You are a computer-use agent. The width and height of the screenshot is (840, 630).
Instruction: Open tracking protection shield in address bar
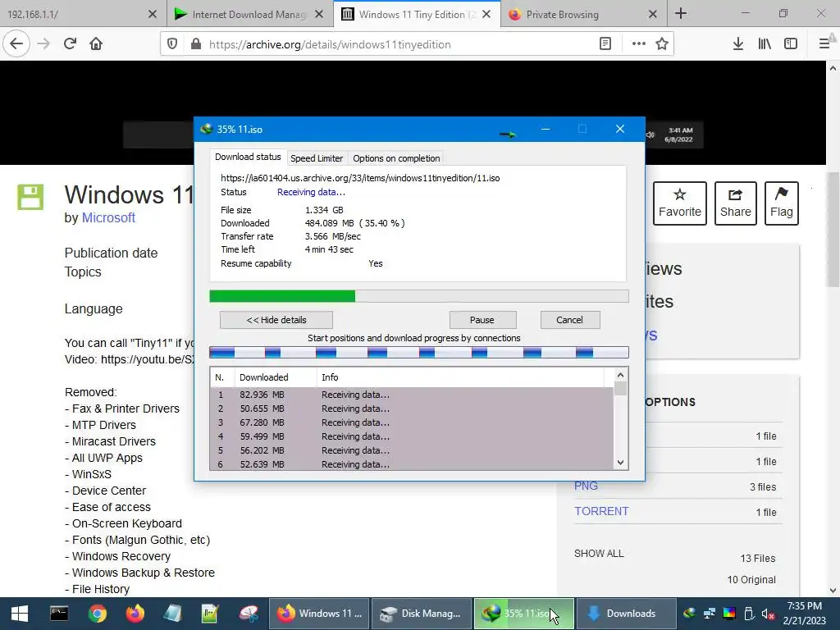(172, 44)
